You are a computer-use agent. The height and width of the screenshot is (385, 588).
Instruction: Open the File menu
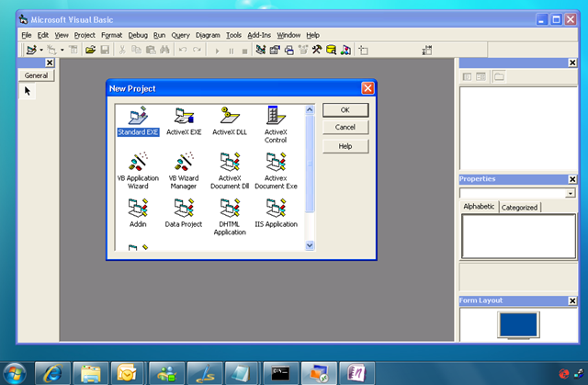point(27,35)
